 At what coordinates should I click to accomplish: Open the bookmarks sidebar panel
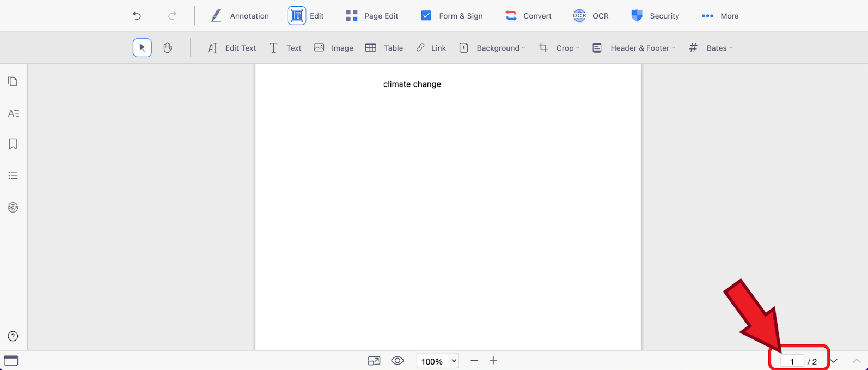pyautogui.click(x=13, y=144)
